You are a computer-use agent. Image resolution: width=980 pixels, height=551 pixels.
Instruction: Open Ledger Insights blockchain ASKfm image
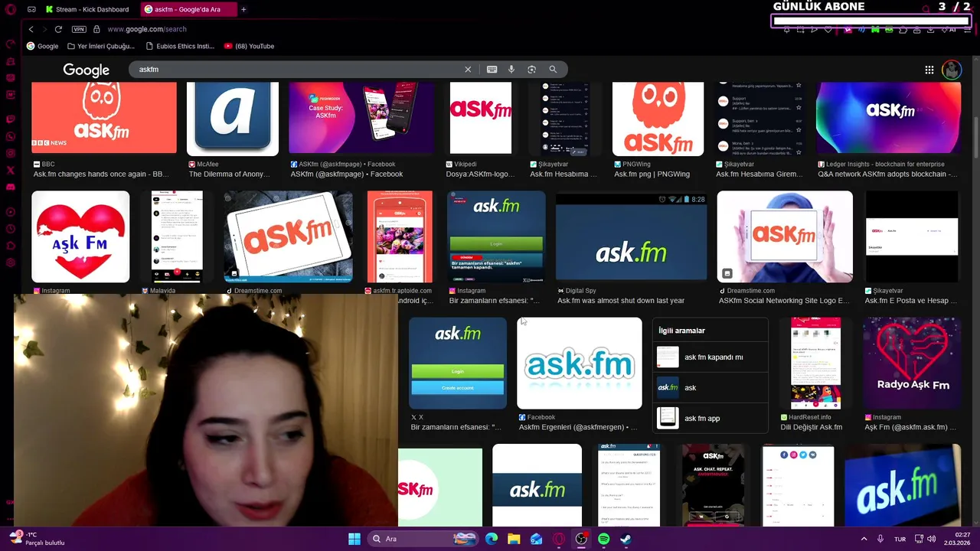(888, 118)
